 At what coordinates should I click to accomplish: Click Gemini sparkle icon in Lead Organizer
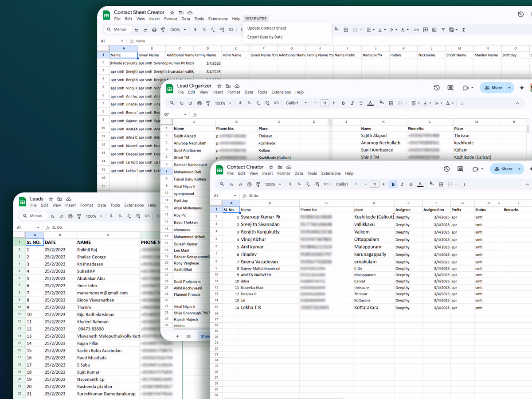522,88
